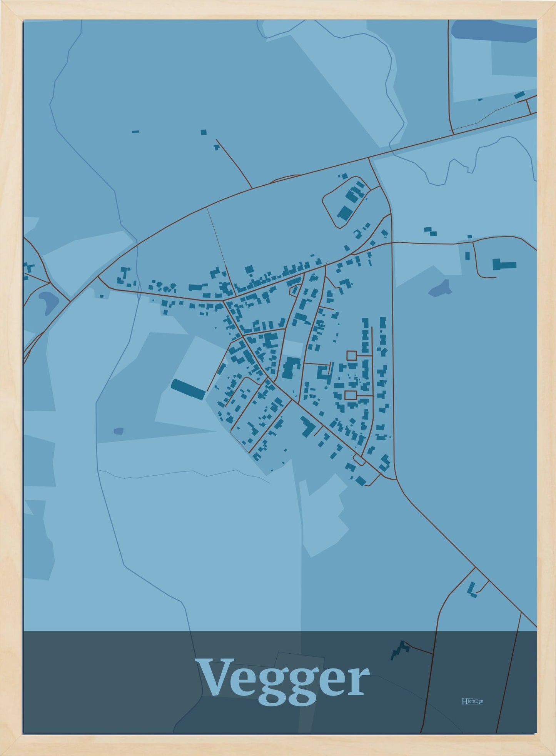Select the small pond east of town
The width and height of the screenshot is (556, 756).
(x=441, y=288)
